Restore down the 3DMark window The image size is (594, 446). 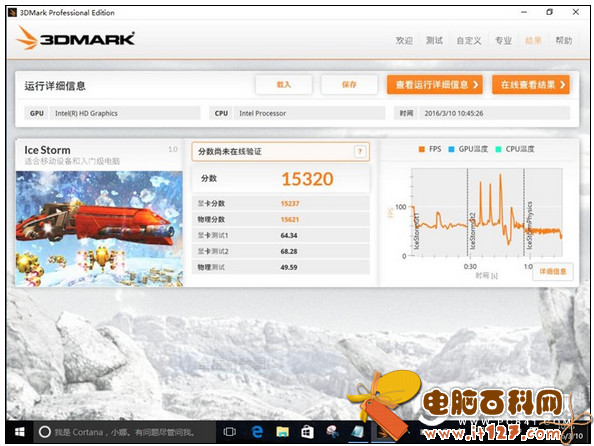point(549,12)
